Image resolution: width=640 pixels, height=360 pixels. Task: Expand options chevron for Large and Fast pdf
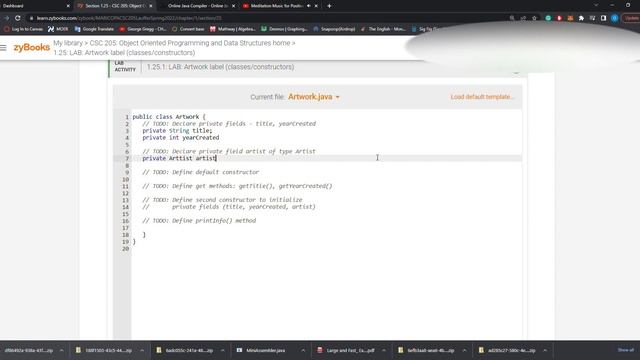pyautogui.click(x=384, y=350)
